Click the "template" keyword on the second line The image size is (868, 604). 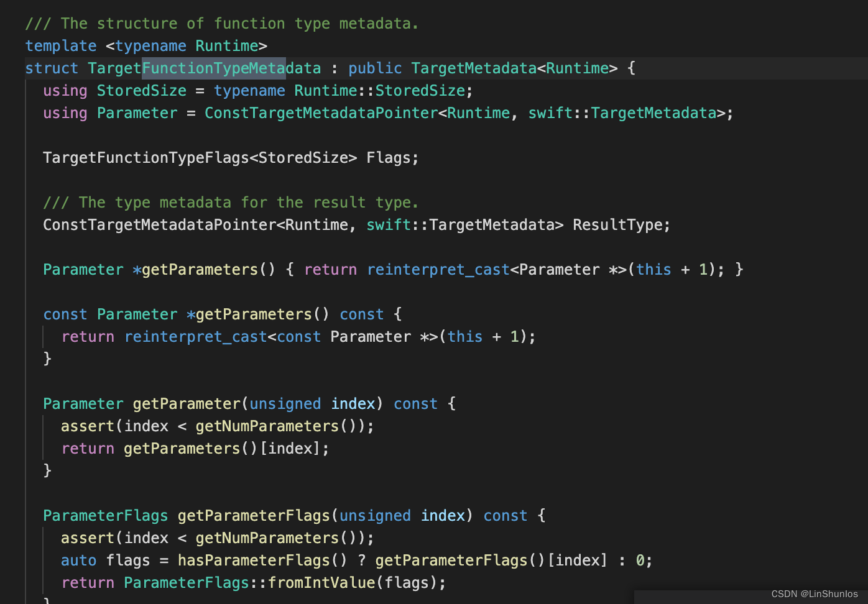[61, 46]
